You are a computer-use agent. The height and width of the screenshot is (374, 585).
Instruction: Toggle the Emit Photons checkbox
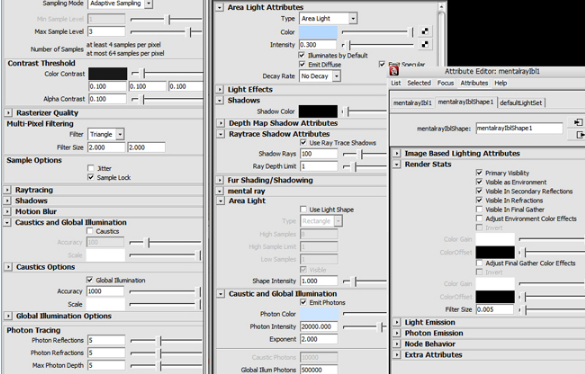tap(303, 302)
